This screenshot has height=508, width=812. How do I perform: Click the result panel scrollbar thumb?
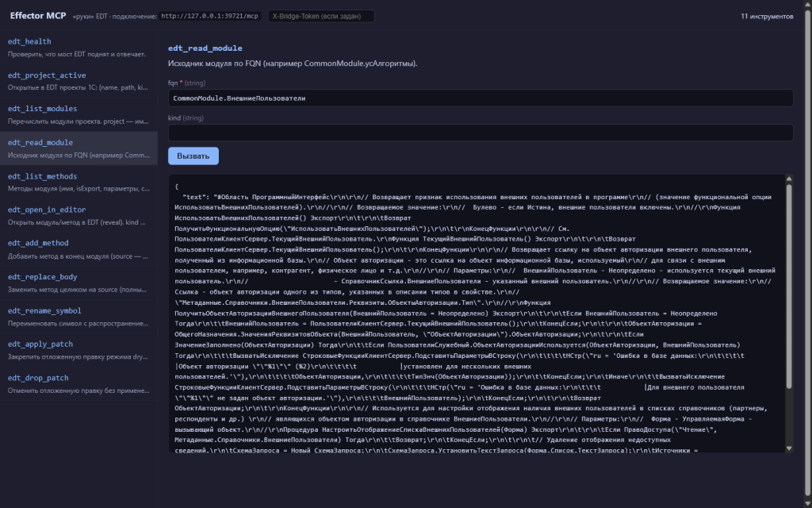pos(789,286)
